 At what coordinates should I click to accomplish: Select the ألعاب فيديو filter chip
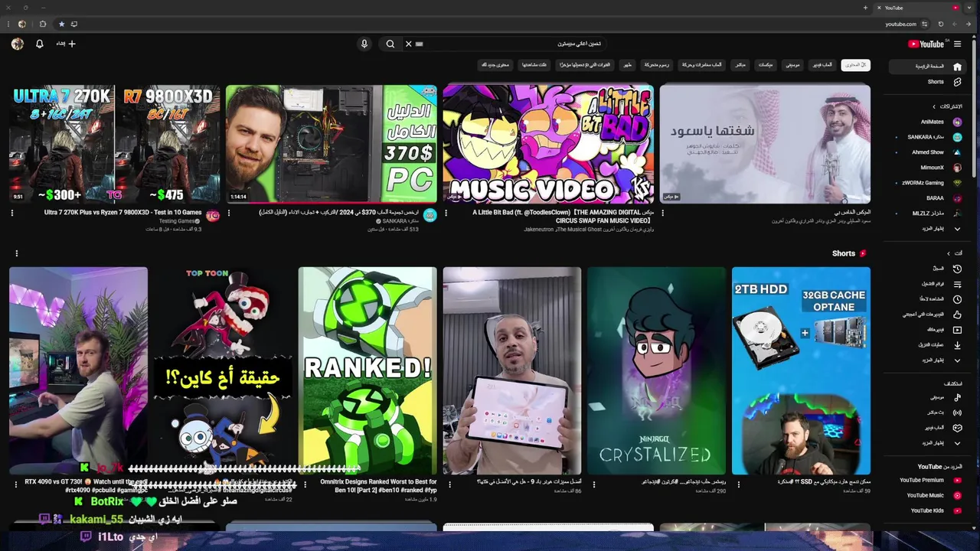click(822, 65)
